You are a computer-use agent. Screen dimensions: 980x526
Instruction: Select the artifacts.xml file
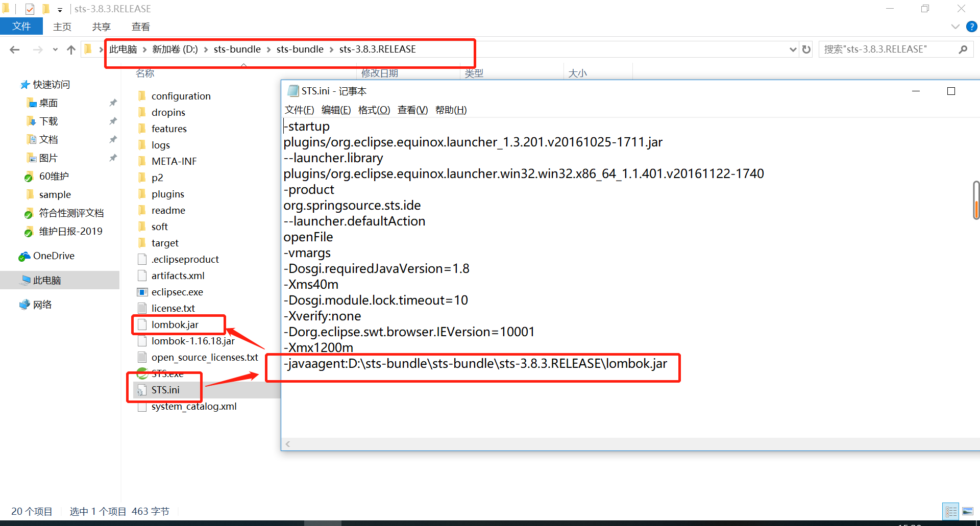pyautogui.click(x=178, y=275)
